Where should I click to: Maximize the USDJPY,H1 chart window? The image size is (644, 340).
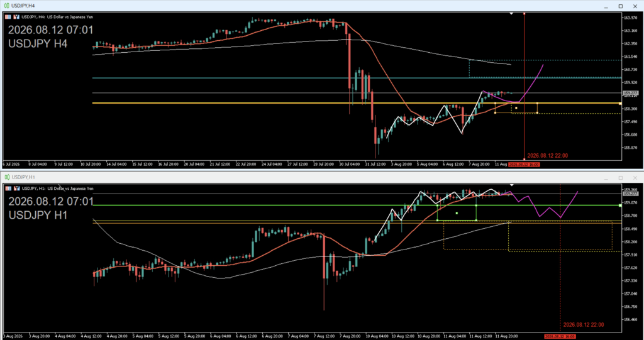[x=621, y=178]
